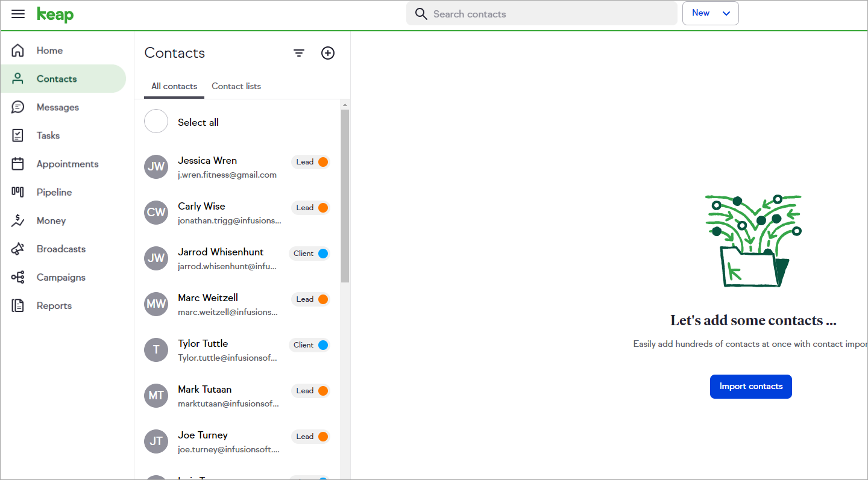Click the Messages chat bubble icon
Image resolution: width=868 pixels, height=480 pixels.
(x=18, y=107)
